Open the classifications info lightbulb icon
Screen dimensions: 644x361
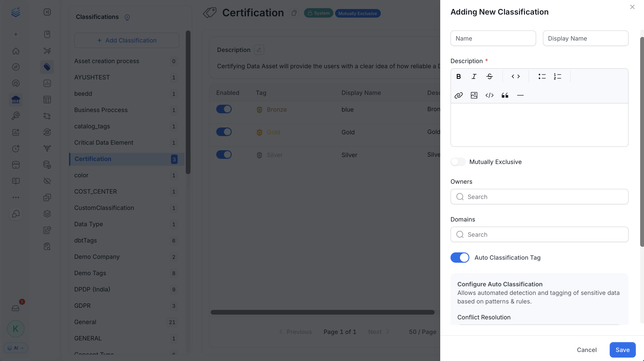[127, 17]
